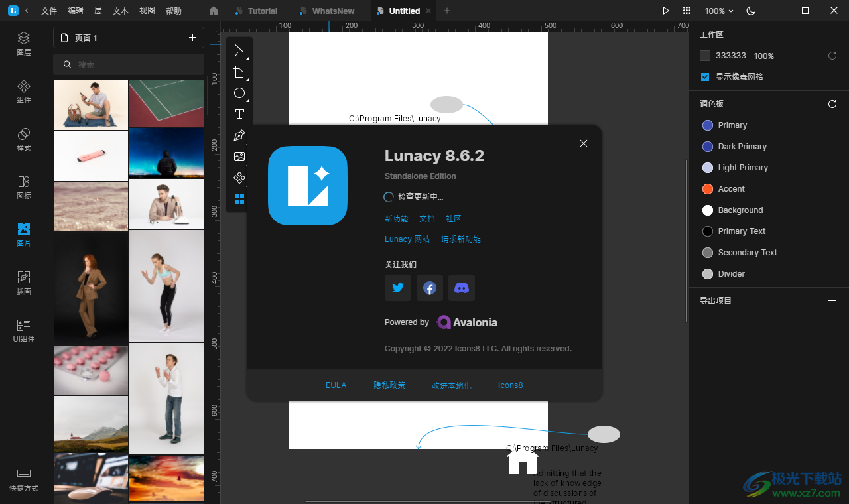Toggle the 显示像素网格 checkbox
This screenshot has width=849, height=504.
(705, 77)
